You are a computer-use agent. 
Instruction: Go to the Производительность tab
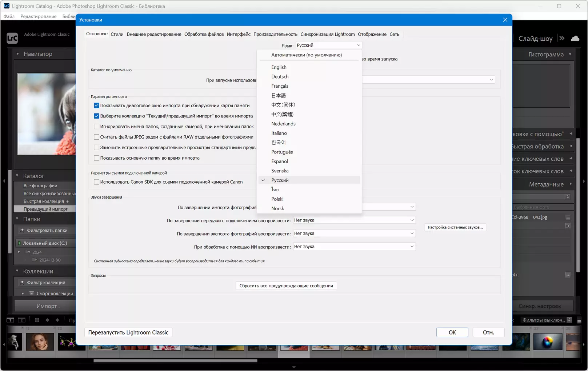click(x=275, y=34)
